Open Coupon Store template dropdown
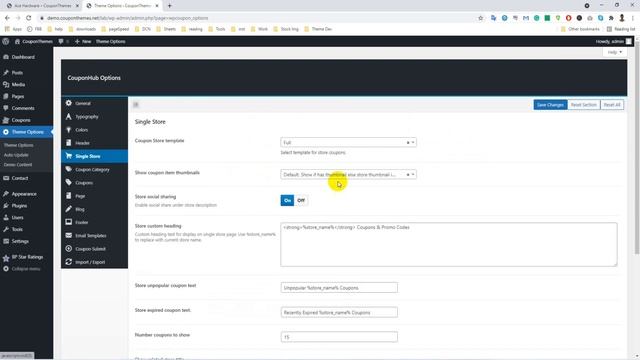Viewport: 640px width, 360px height. tap(348, 142)
